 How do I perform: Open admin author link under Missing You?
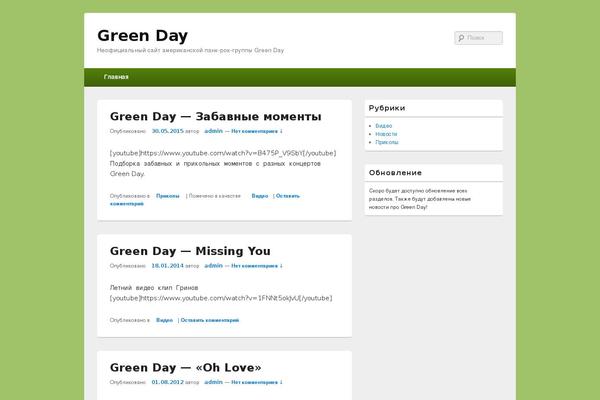point(214,266)
